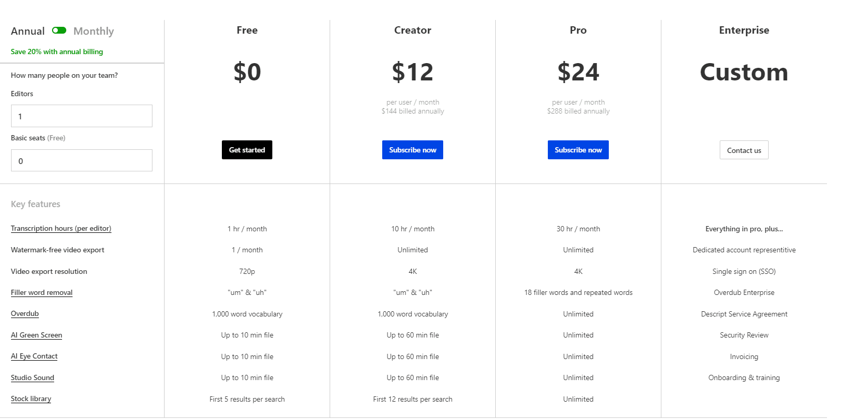Open the Stock library link
The height and width of the screenshot is (419, 868).
coord(30,398)
